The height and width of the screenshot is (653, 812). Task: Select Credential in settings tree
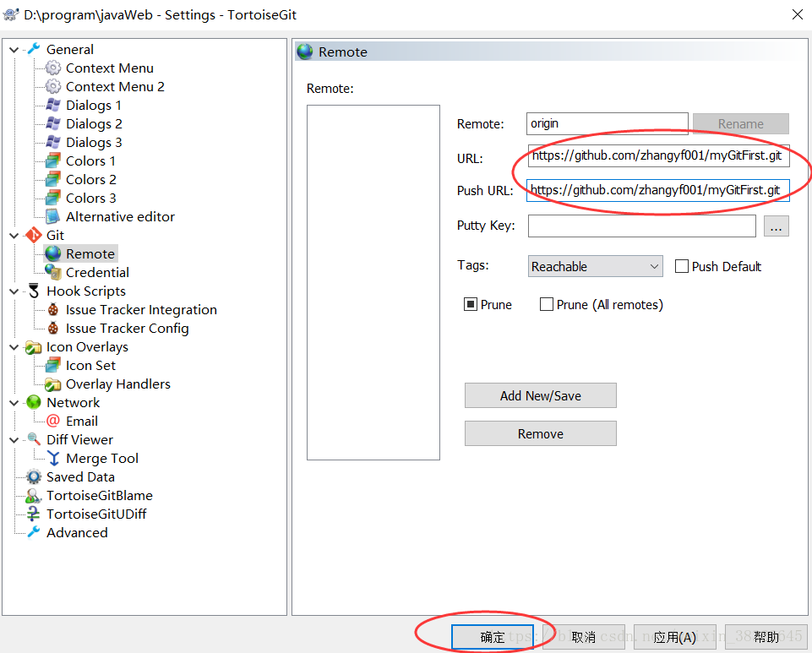tap(97, 272)
